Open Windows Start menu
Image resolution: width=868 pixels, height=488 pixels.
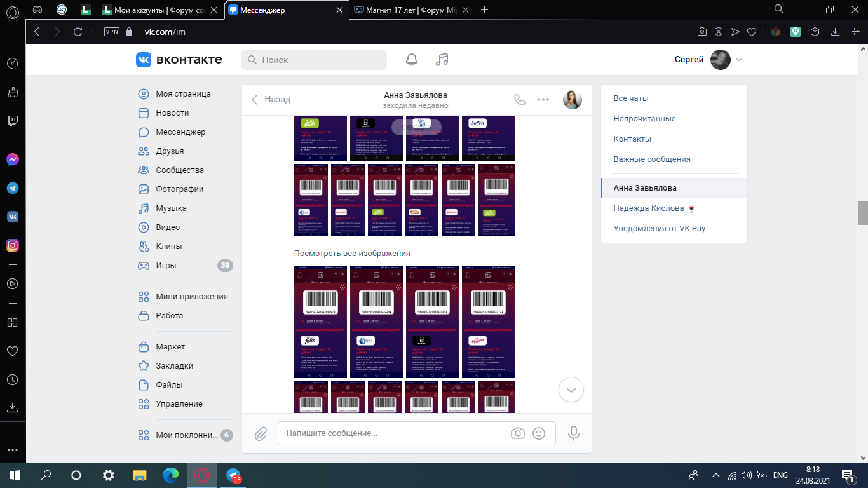coord(15,475)
